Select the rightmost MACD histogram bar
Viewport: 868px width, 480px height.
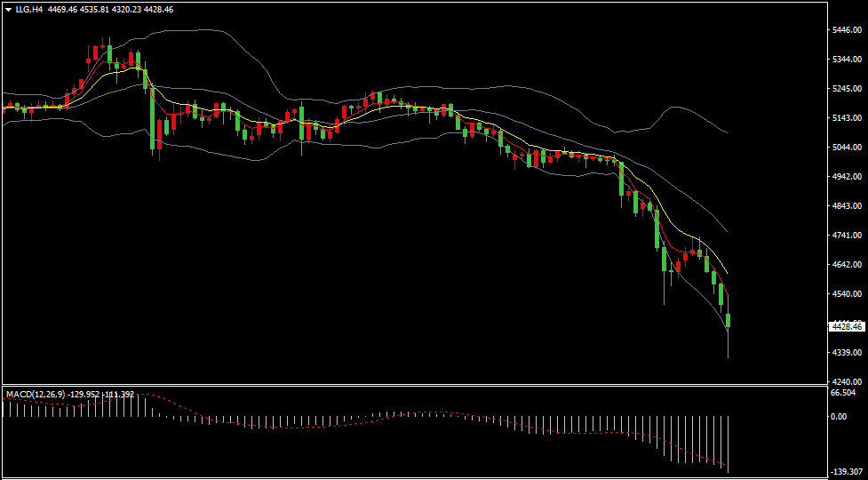(x=729, y=440)
